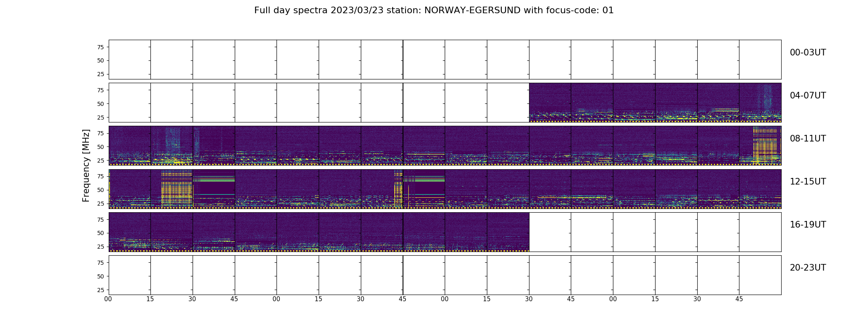Click the 50 tick of the 00-03UT row

coord(100,60)
